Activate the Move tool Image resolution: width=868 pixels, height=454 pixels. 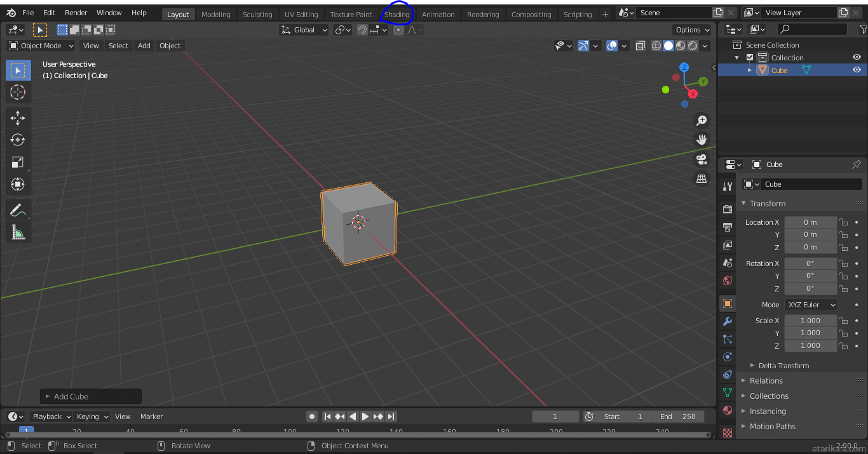click(x=18, y=118)
